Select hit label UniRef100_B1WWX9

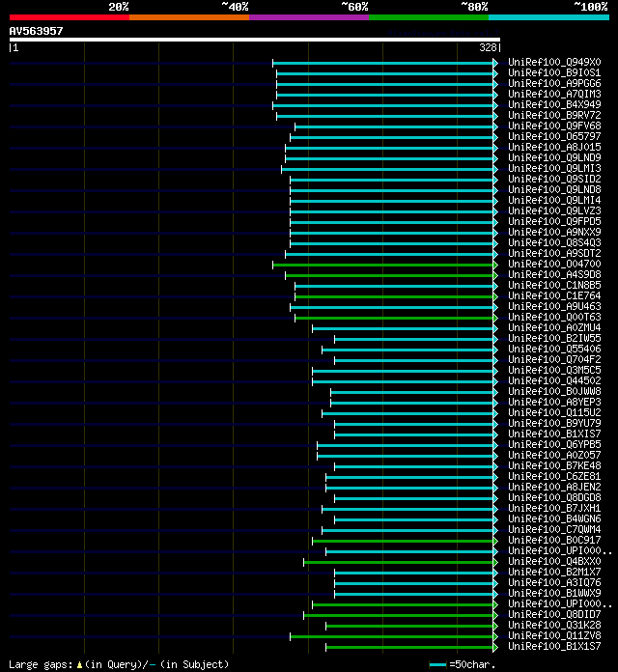point(554,593)
